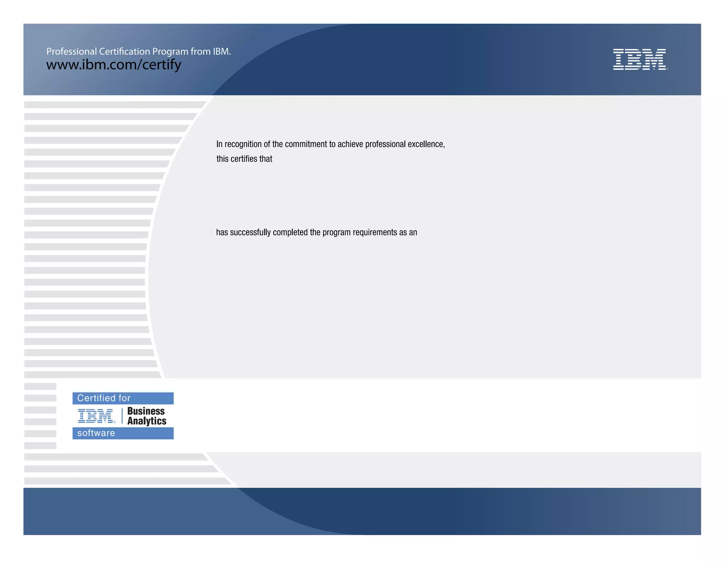Viewport: 728px width, 562px height.
Task: Click the word 'IBM.' in header tagline
Action: coord(222,52)
